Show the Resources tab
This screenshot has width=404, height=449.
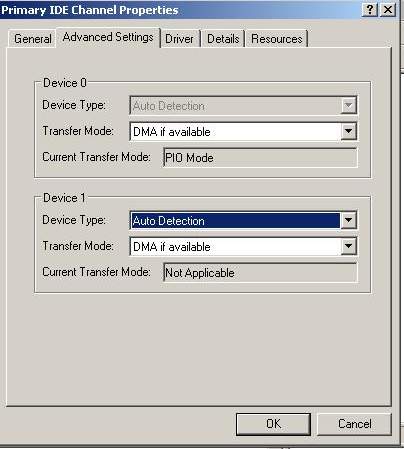[277, 39]
